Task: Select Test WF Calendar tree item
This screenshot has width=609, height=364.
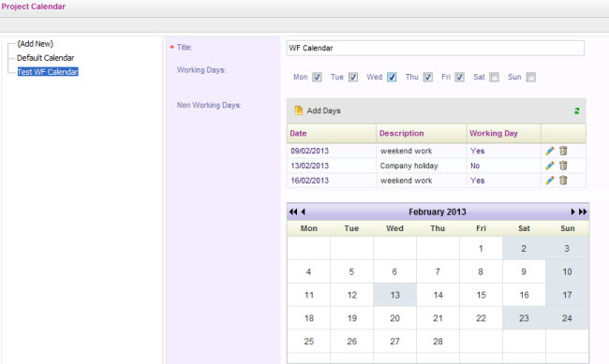Action: coord(48,72)
